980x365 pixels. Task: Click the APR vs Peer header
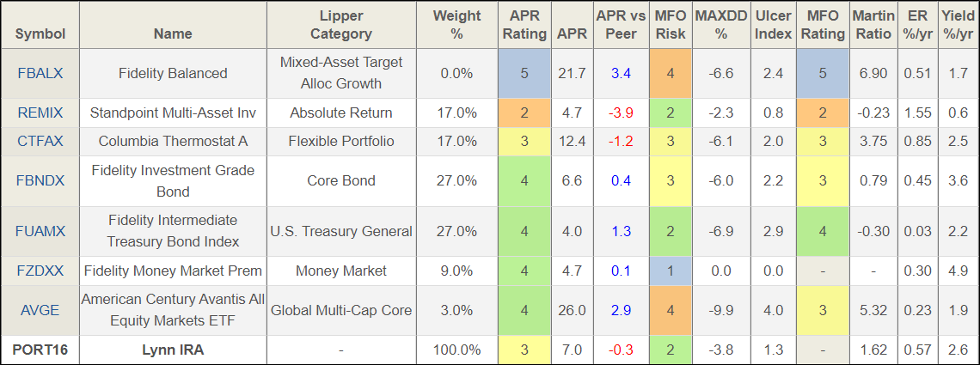[x=621, y=25]
